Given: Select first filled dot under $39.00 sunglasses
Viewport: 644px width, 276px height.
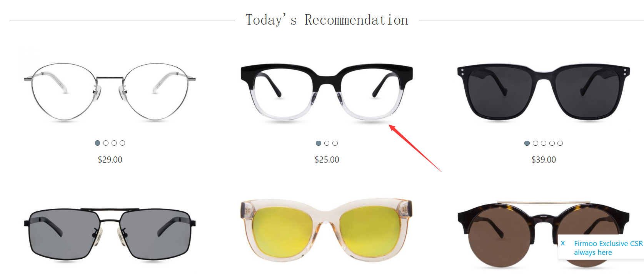Looking at the screenshot, I should point(527,143).
